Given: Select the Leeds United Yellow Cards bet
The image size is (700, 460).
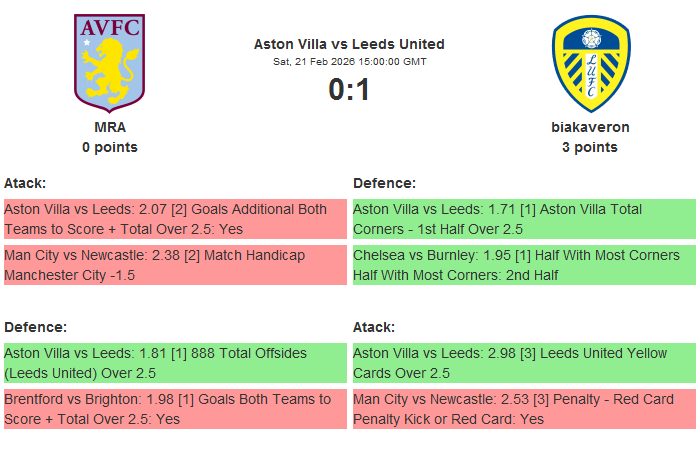Looking at the screenshot, I should coord(523,363).
